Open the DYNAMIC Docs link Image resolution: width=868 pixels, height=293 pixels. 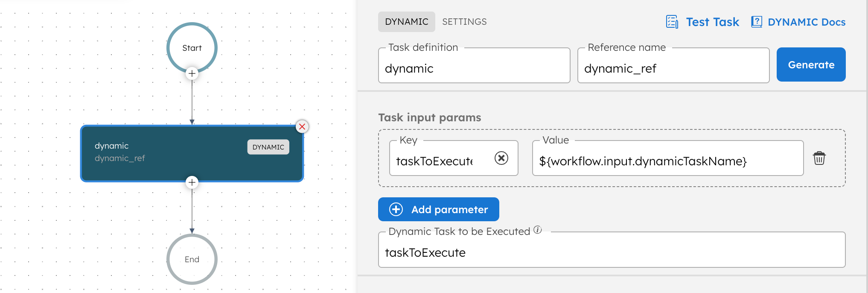807,22
